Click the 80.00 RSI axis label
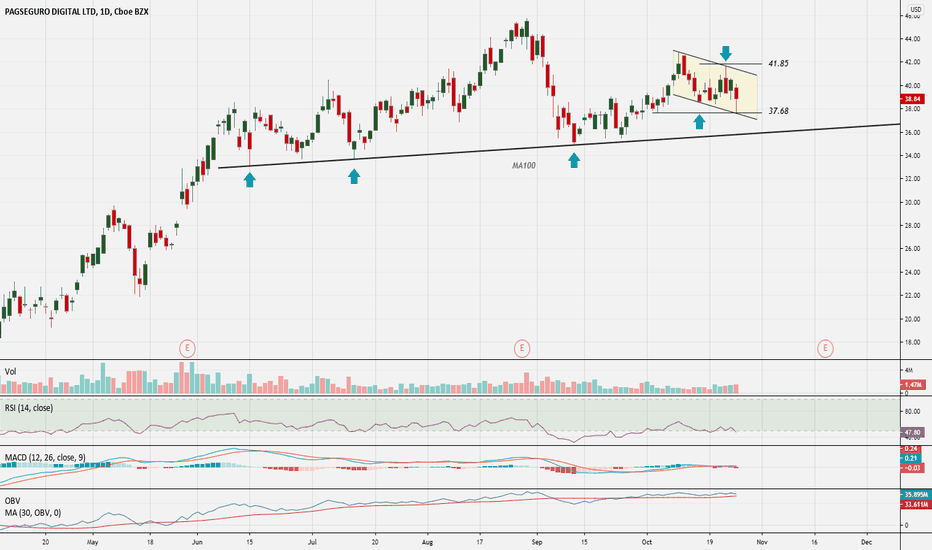Screen dimensions: 932x550 [x=912, y=411]
